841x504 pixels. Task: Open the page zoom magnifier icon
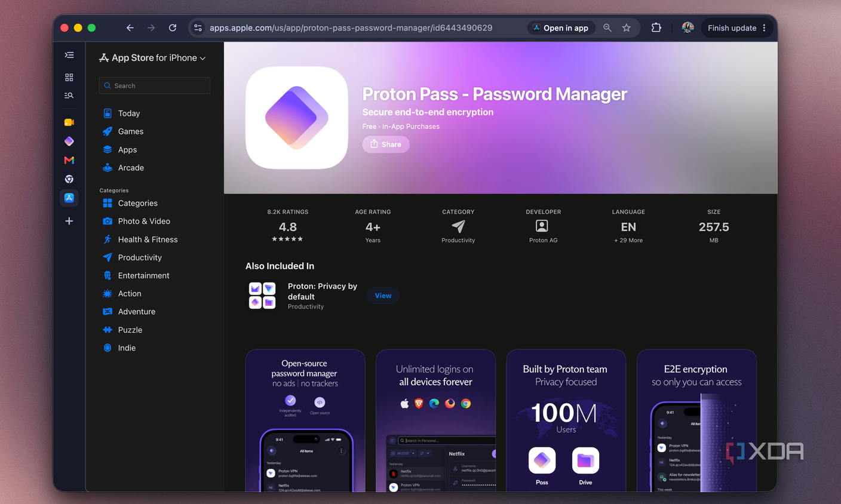point(607,28)
